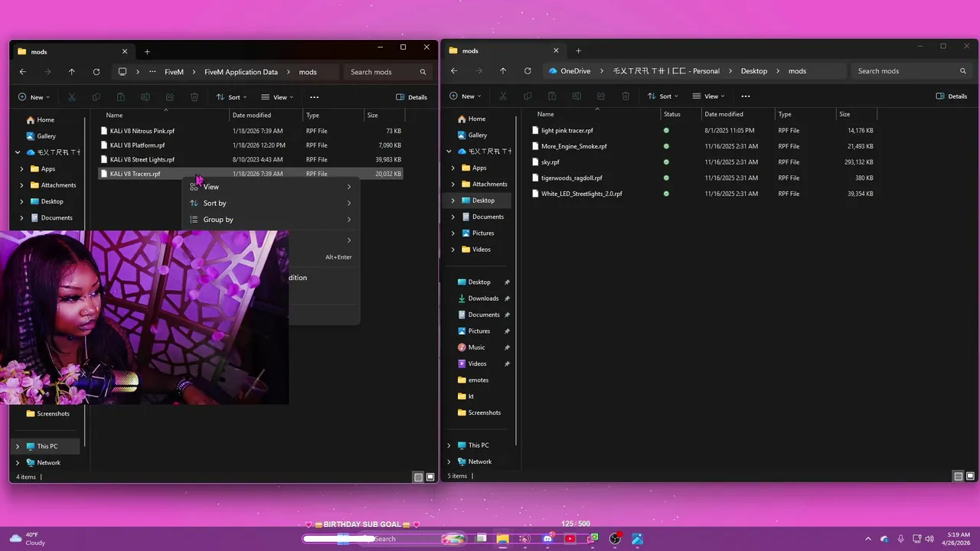Viewport: 980px width, 551px height.
Task: Open the Sort dropdown in the left window
Action: pyautogui.click(x=231, y=97)
